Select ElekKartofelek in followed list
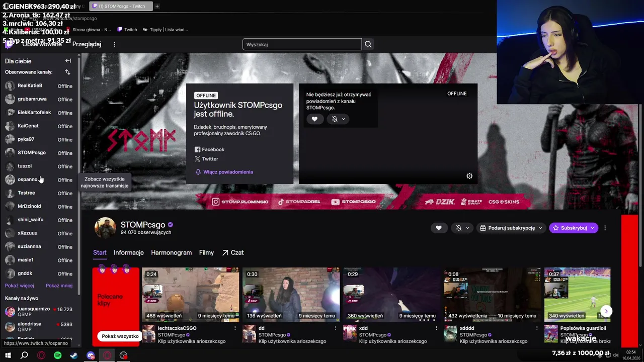This screenshot has width=644, height=362. coord(39,113)
